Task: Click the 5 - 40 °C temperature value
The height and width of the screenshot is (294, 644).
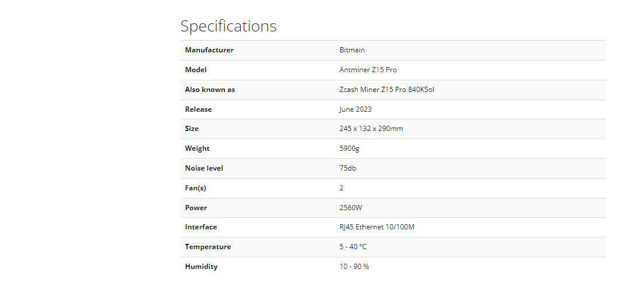Action: pyautogui.click(x=353, y=247)
